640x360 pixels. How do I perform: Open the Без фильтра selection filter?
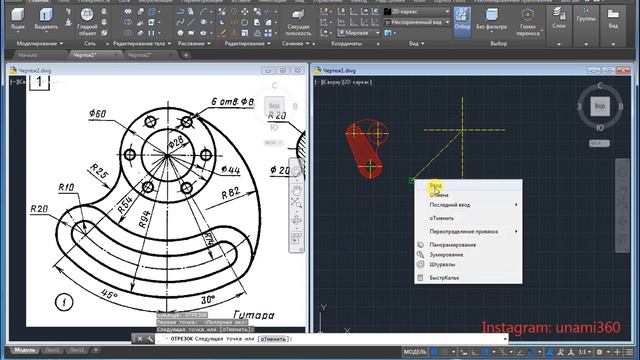[x=491, y=20]
